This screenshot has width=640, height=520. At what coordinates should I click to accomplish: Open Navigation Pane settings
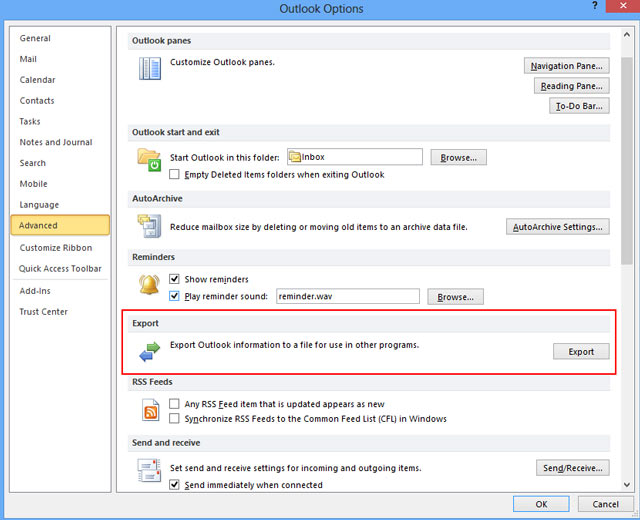coord(567,66)
